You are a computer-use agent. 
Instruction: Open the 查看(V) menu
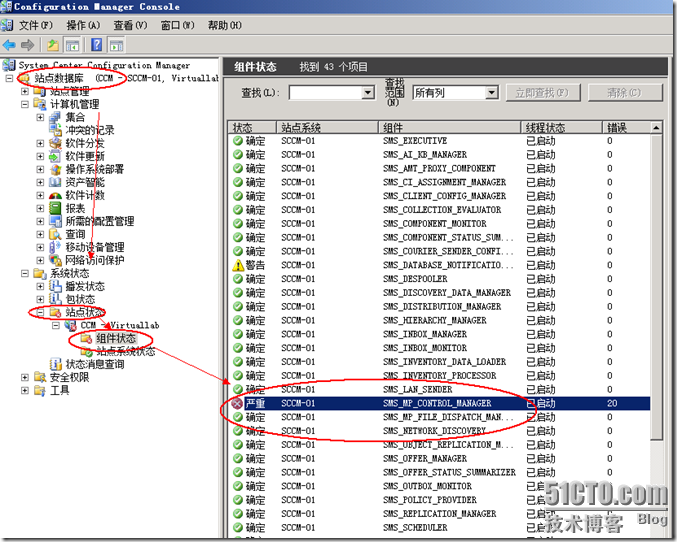coord(130,25)
